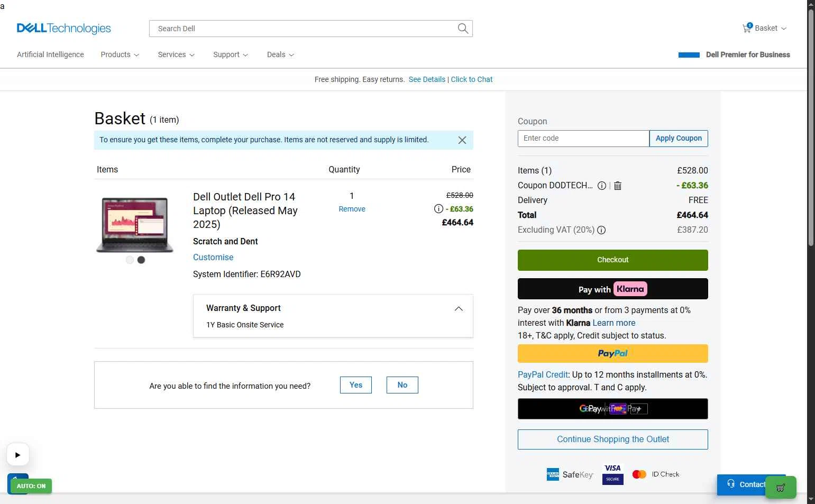Click the Customise link
Viewport: 815px width, 504px height.
213,258
